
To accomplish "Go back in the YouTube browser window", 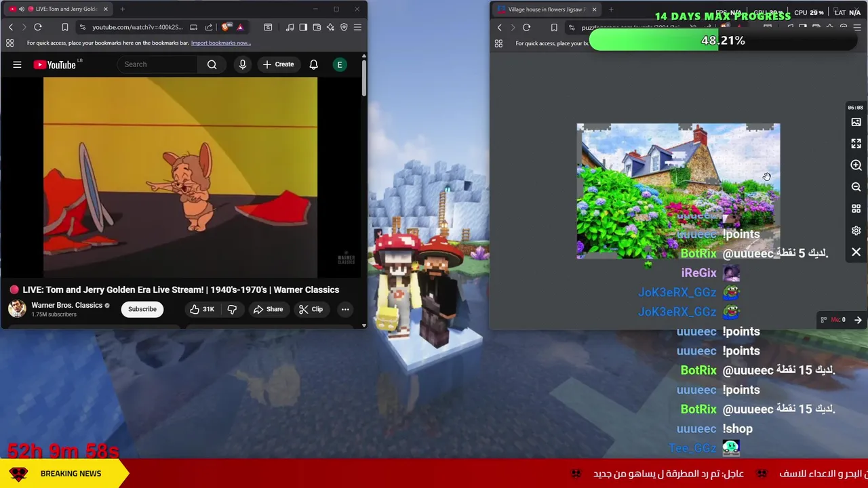I will pos(11,27).
